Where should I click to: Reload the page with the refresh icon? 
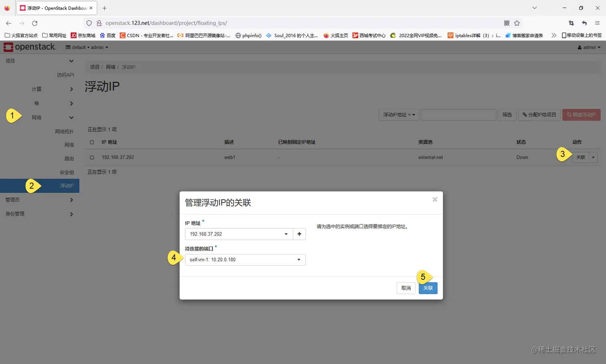pos(34,23)
